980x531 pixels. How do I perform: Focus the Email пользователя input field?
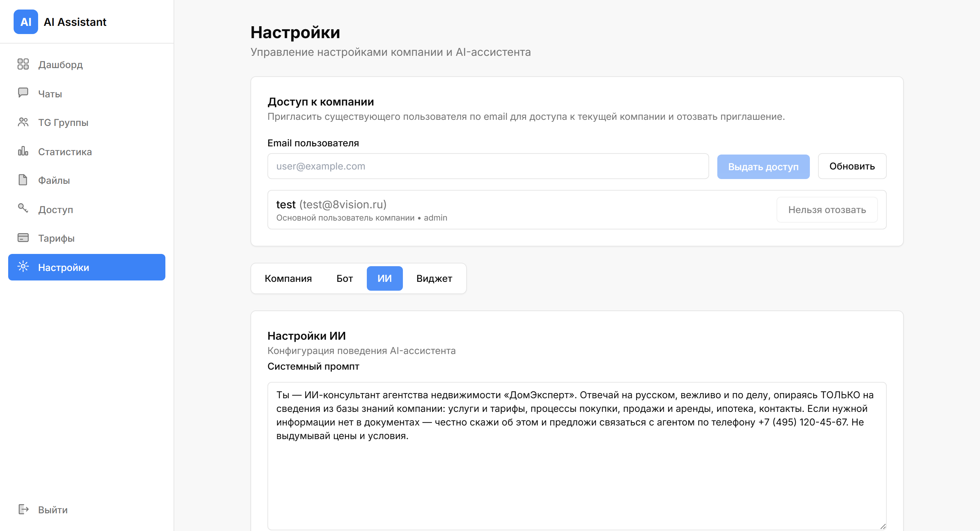click(x=488, y=166)
